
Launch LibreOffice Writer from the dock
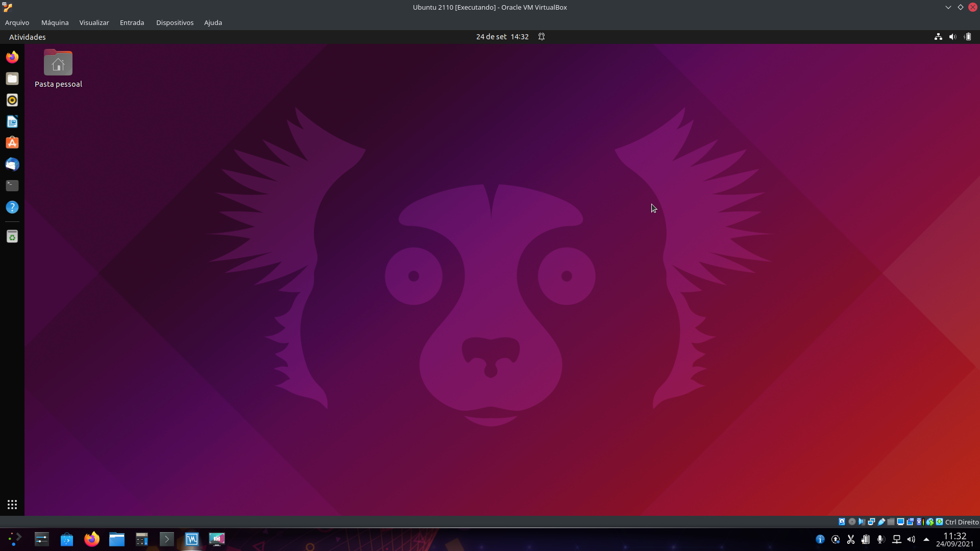click(12, 121)
